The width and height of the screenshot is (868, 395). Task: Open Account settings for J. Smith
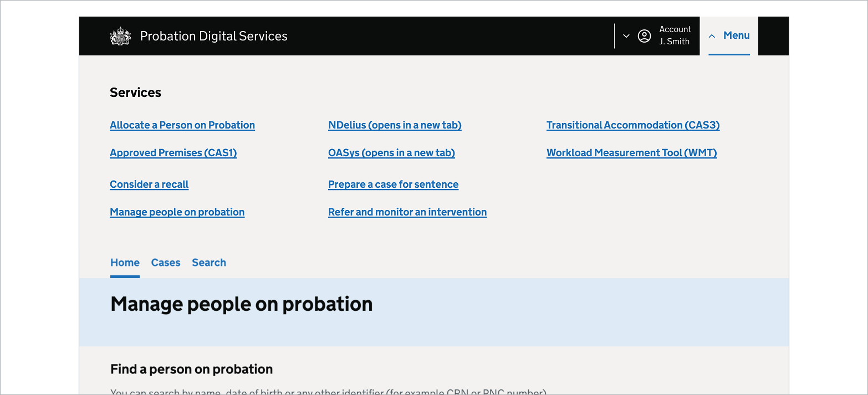point(675,34)
